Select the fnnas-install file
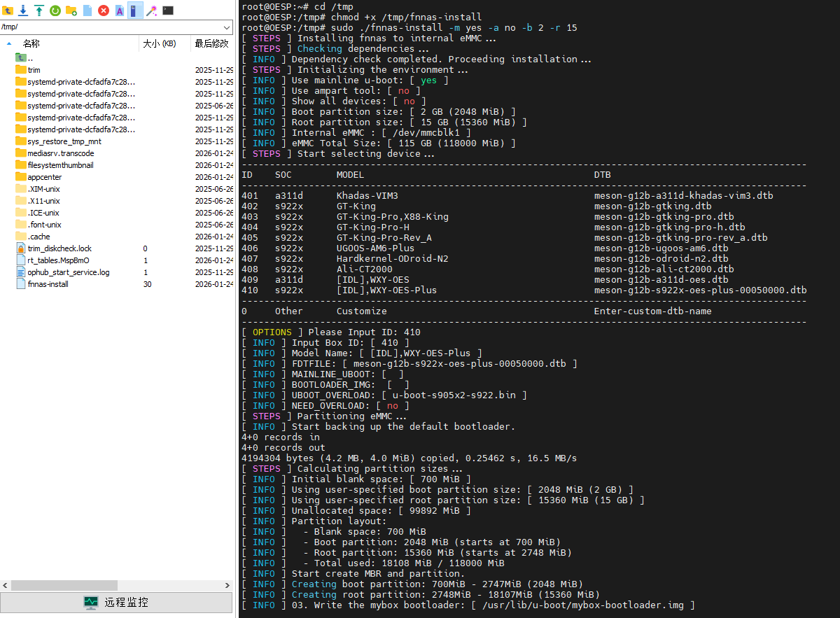The width and height of the screenshot is (840, 618). (48, 284)
